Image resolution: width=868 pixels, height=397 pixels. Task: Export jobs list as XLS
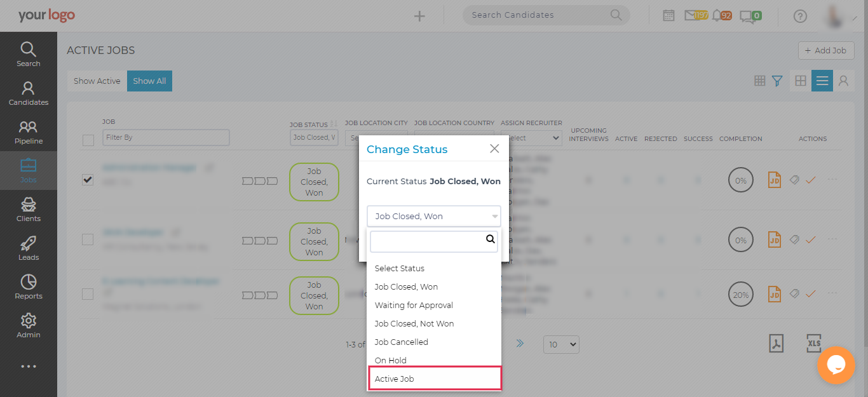coord(814,344)
